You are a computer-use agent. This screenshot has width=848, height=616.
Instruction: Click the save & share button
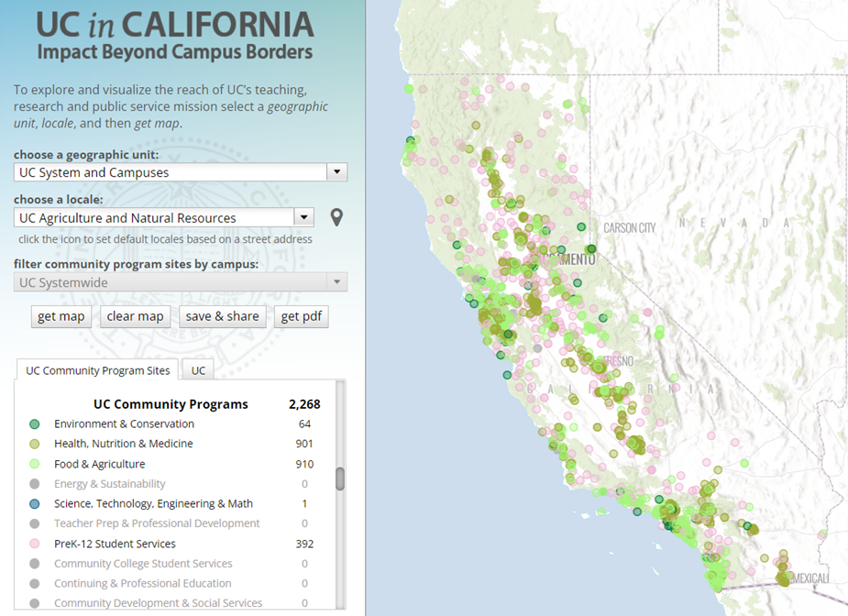click(x=222, y=316)
